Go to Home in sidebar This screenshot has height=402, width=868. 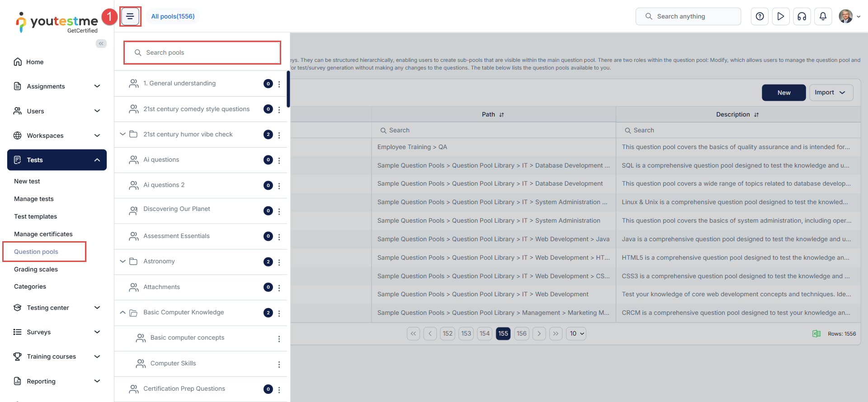[35, 62]
